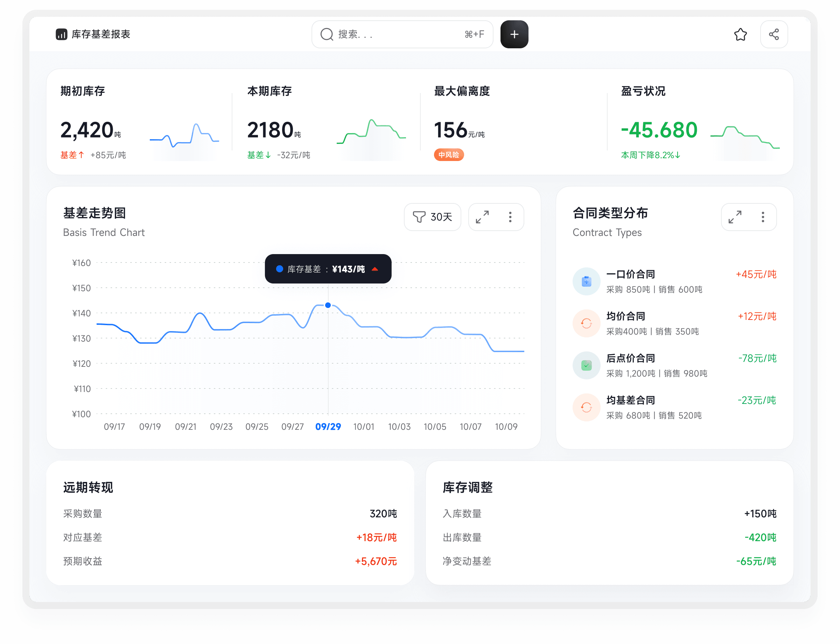The width and height of the screenshot is (840, 644).
Task: Toggle the 中风险 risk level badge
Action: coord(449,155)
